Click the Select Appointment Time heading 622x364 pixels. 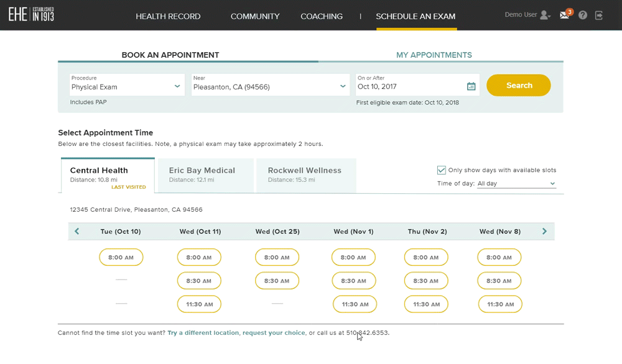click(106, 133)
